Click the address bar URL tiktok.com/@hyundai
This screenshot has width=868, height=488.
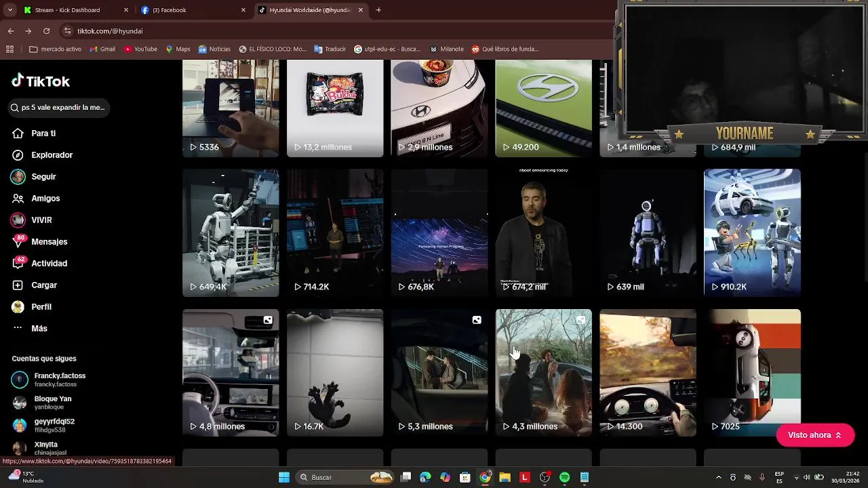(x=110, y=31)
